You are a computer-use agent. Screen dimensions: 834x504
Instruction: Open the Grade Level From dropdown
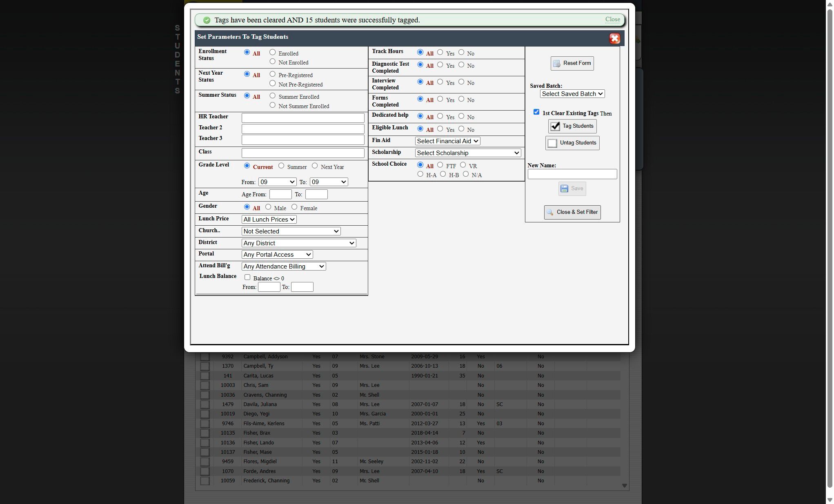coord(277,182)
